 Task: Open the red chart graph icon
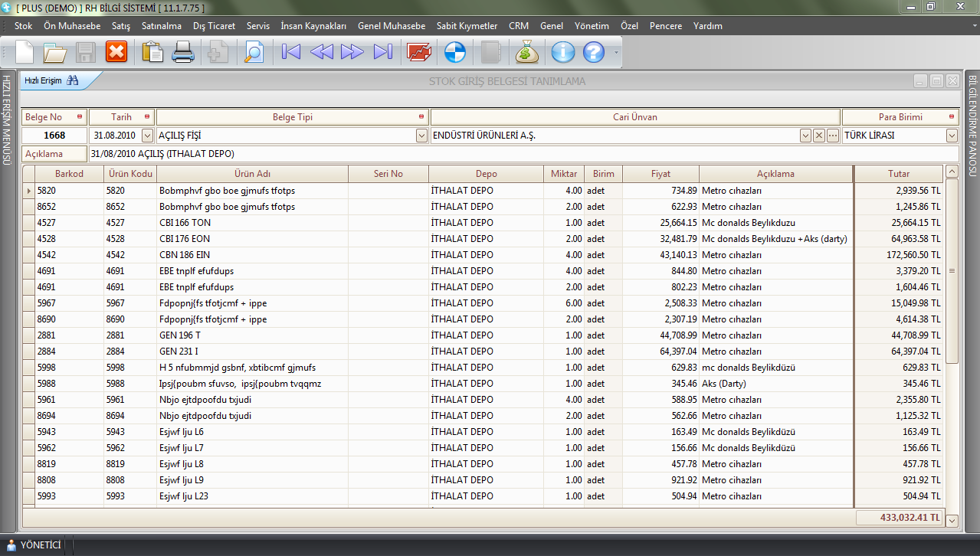click(419, 52)
